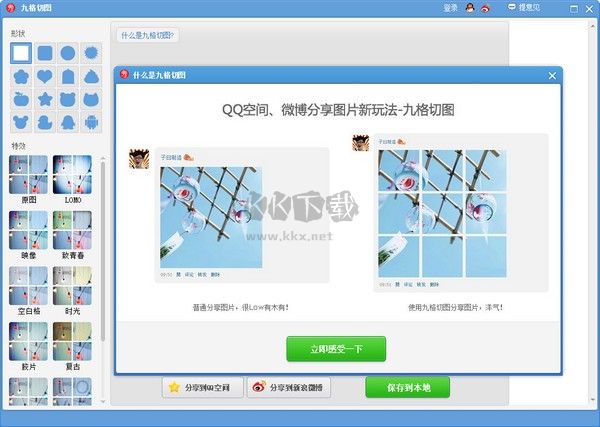The image size is (600, 427).
Task: Click the logo icon in the dialog title bar
Action: pyautogui.click(x=124, y=75)
